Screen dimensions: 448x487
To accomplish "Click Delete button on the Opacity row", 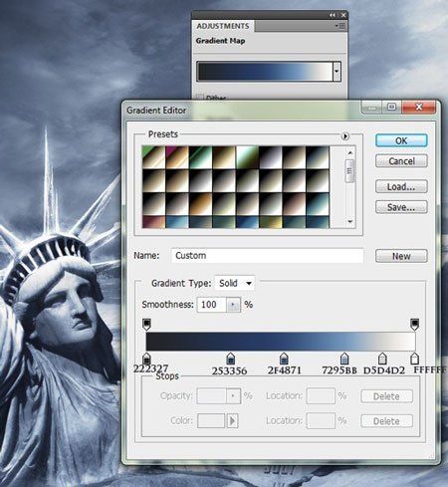I will [x=386, y=396].
